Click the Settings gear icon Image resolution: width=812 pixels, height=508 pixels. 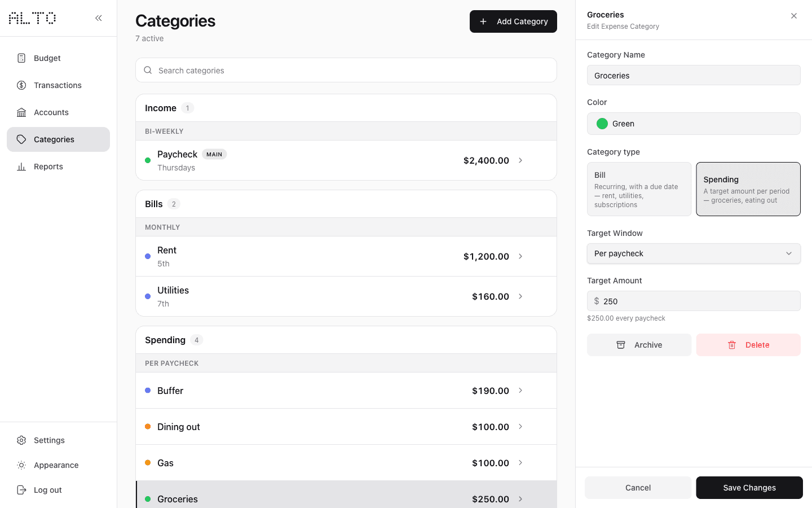pyautogui.click(x=21, y=440)
